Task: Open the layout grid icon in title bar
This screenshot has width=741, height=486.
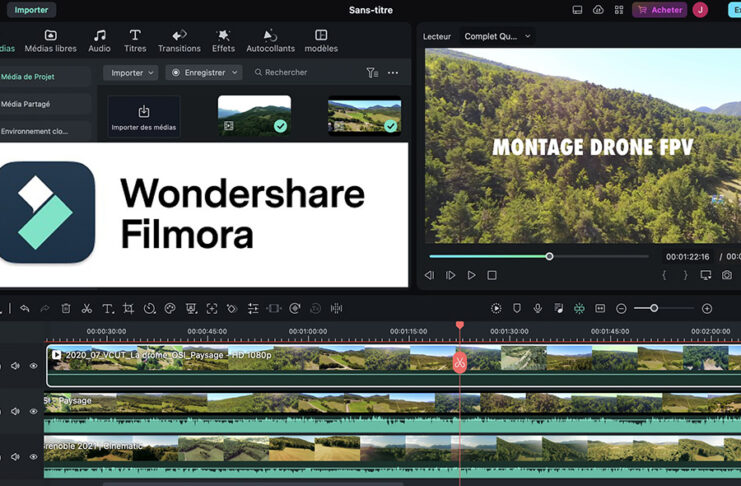Action: point(619,10)
